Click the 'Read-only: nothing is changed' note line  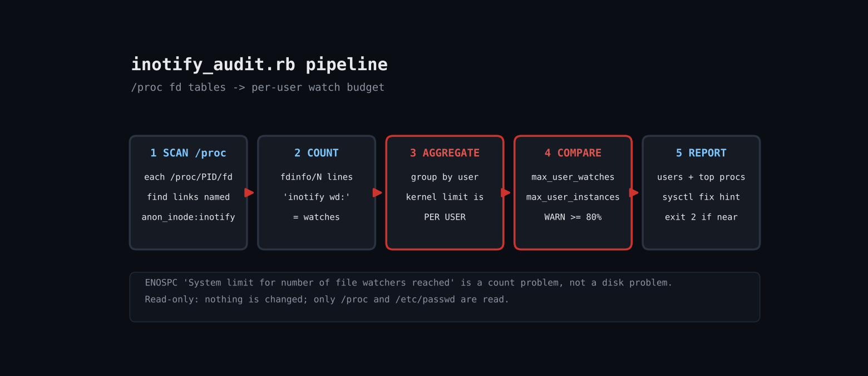click(327, 299)
